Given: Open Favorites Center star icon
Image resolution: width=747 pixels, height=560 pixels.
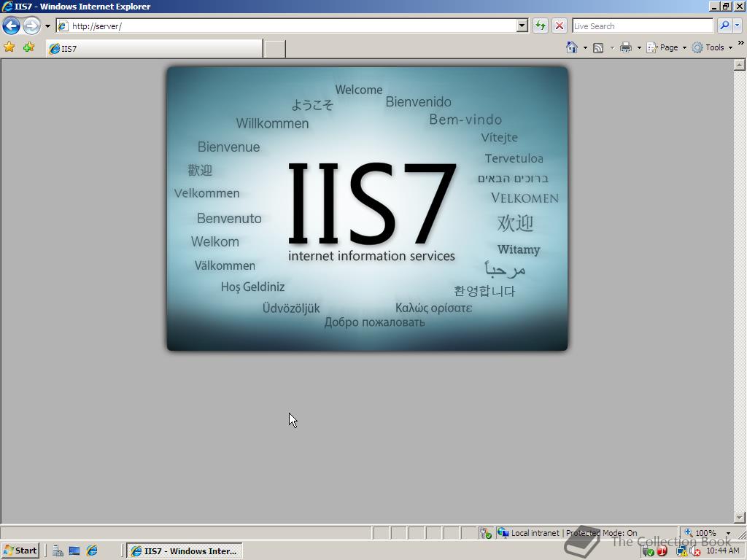Looking at the screenshot, I should pos(9,47).
